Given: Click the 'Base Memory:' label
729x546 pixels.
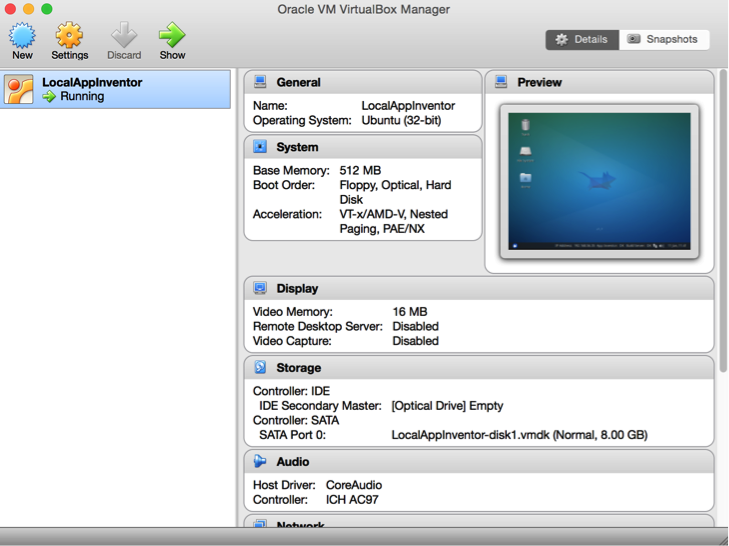Looking at the screenshot, I should pyautogui.click(x=291, y=170).
